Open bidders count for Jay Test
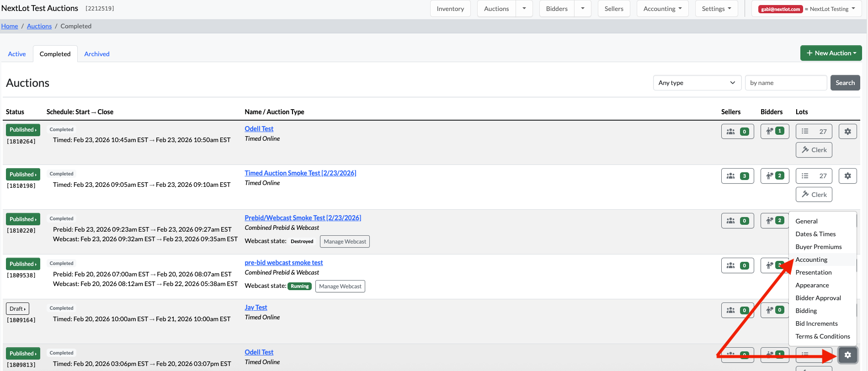This screenshot has width=868, height=371. pyautogui.click(x=775, y=310)
